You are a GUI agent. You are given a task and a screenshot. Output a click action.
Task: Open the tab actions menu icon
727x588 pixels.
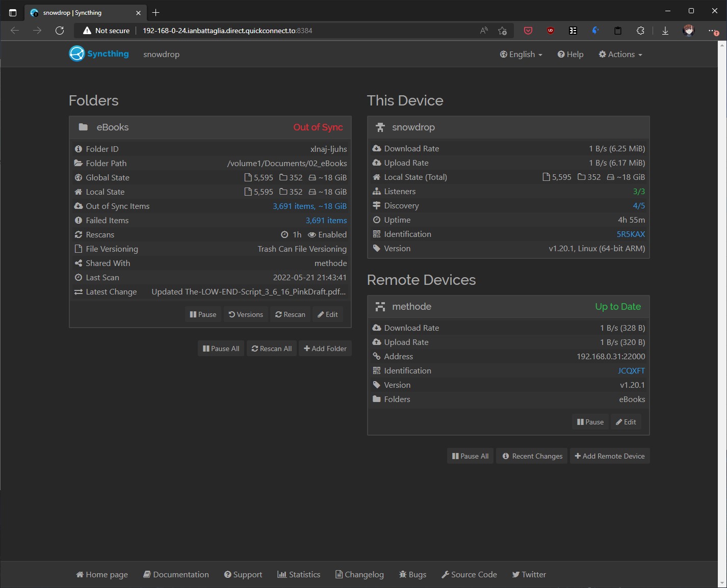click(13, 13)
